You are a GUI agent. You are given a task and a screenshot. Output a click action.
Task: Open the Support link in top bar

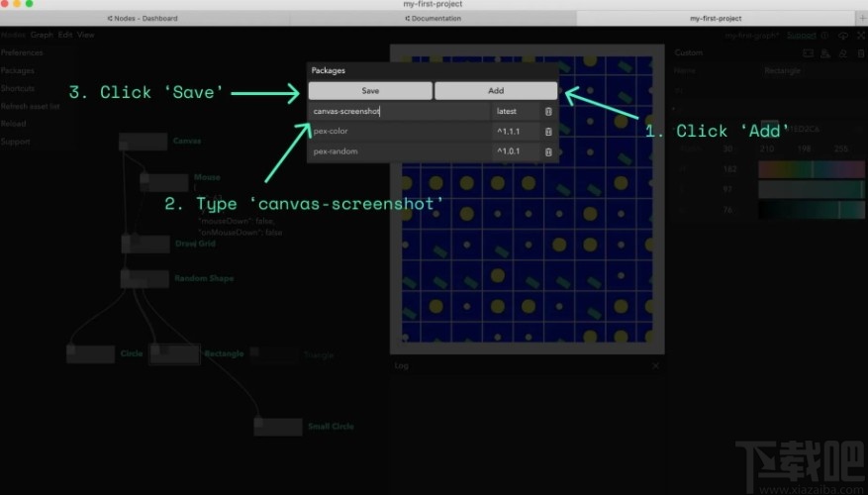[802, 36]
